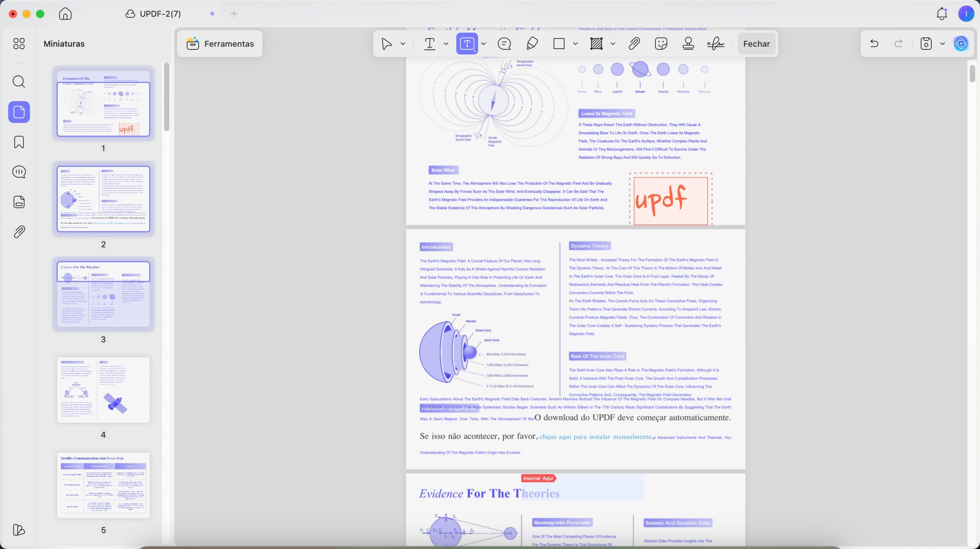980x549 pixels.
Task: Open the Bookmarks panel
Action: click(x=19, y=142)
